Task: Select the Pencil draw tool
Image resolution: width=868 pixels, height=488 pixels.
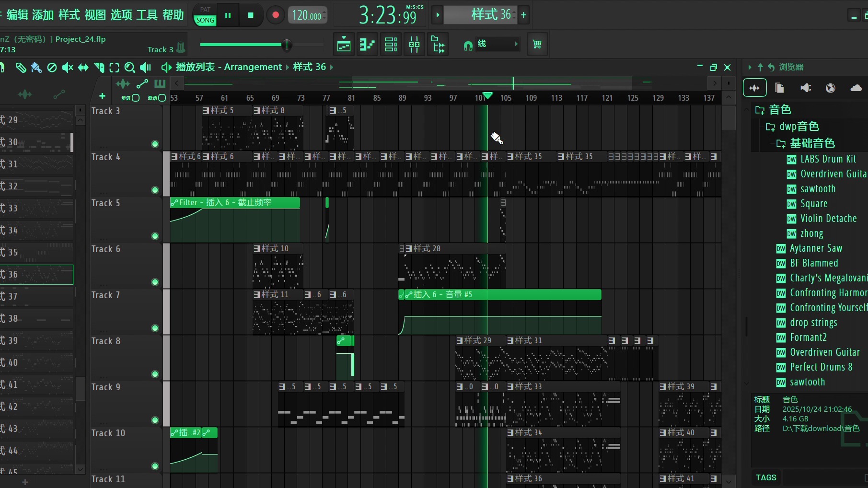Action: 21,68
